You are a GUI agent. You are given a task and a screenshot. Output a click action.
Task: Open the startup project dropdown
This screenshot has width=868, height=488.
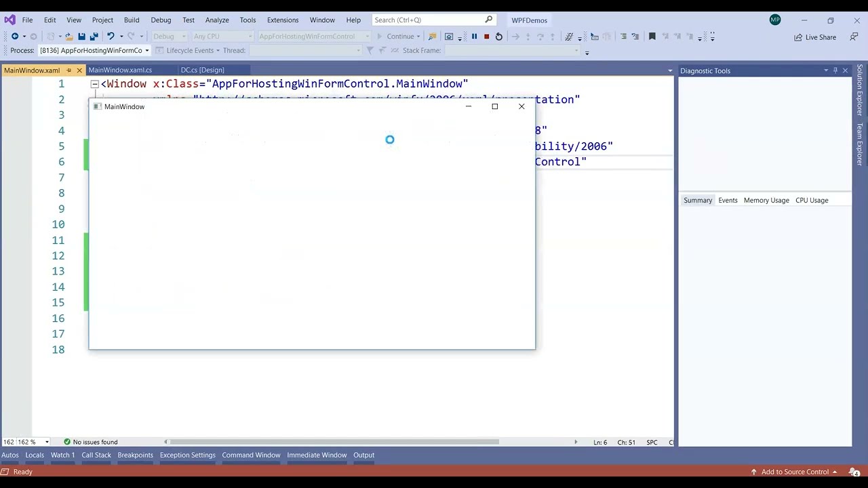tap(313, 37)
